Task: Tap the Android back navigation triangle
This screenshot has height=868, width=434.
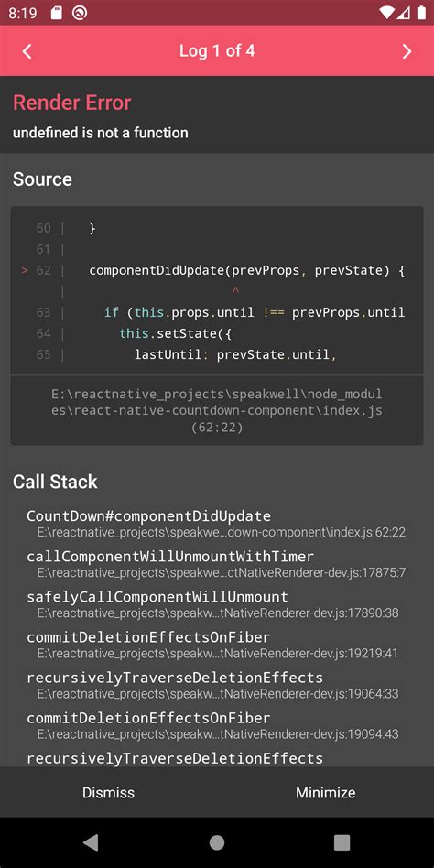Action: click(x=91, y=842)
